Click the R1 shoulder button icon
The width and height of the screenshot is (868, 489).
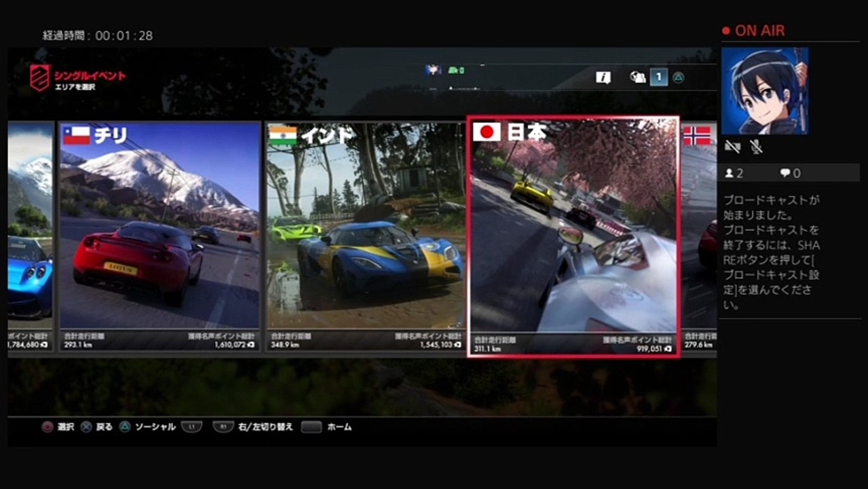pyautogui.click(x=223, y=427)
